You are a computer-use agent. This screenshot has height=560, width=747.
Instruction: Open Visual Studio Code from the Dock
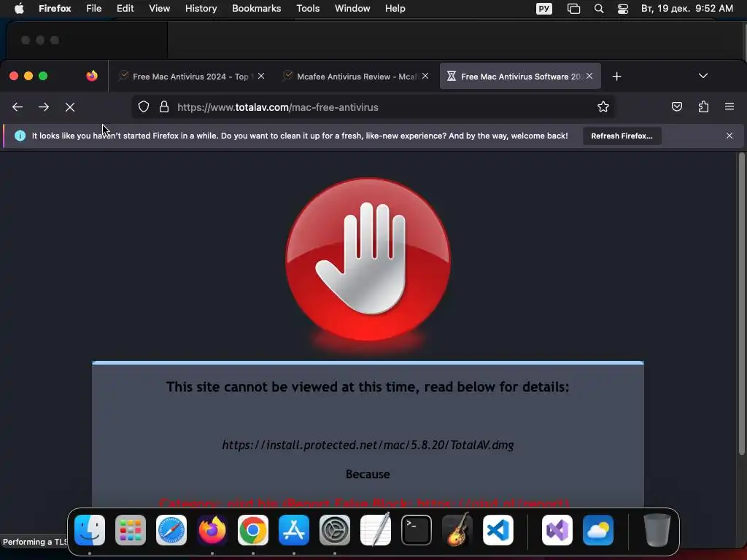click(x=498, y=530)
